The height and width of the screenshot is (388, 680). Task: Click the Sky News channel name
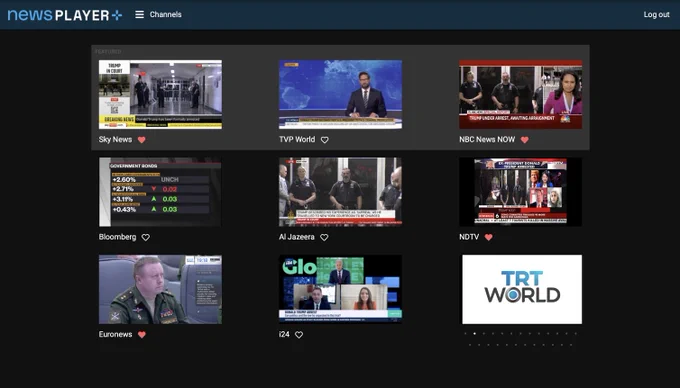pos(115,139)
